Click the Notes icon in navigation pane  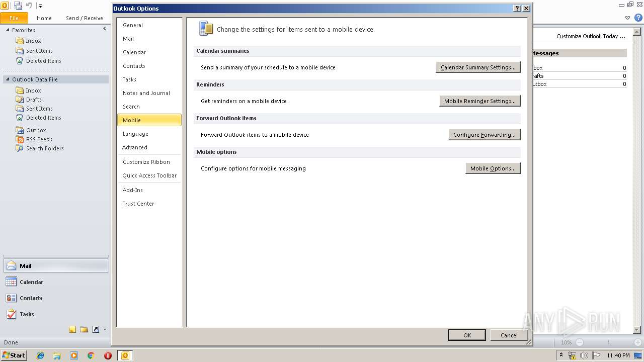(72, 330)
